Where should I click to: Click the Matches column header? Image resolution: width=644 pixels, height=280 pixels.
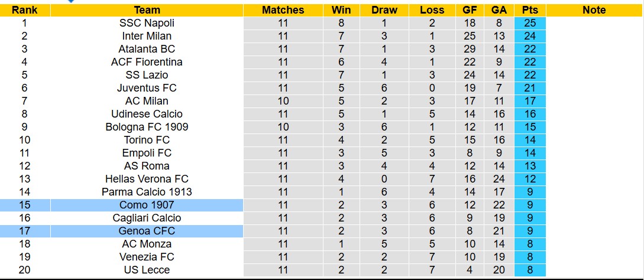(x=283, y=10)
